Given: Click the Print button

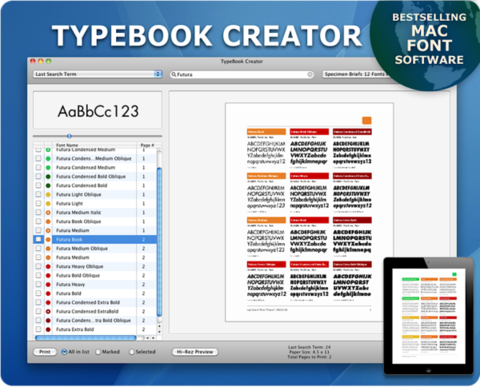Looking at the screenshot, I should pyautogui.click(x=45, y=352).
